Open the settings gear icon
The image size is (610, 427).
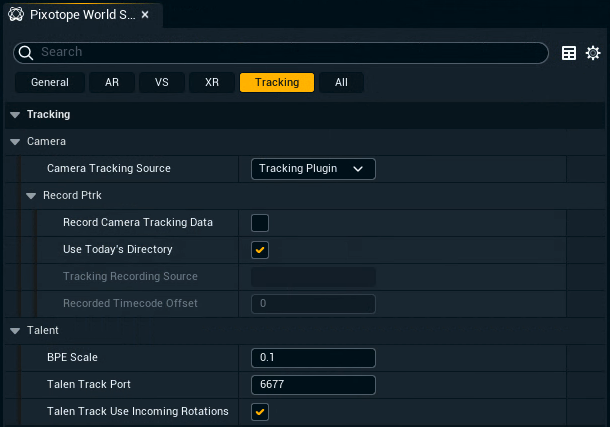(593, 53)
